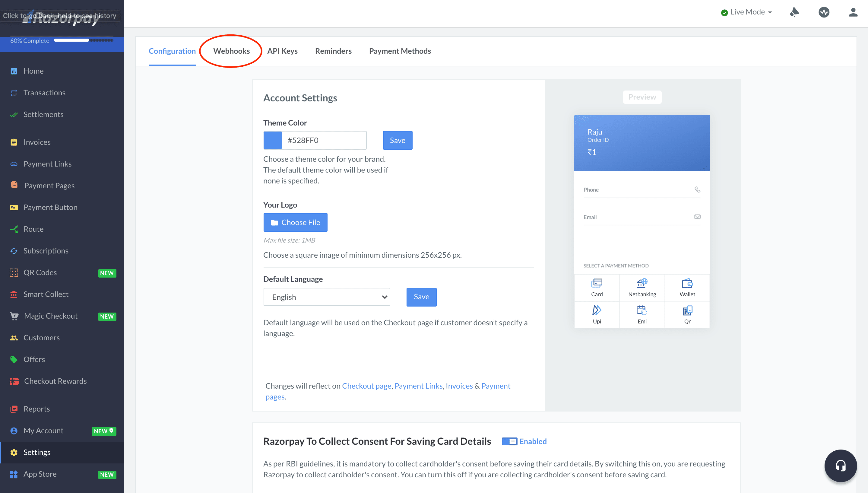Open App Store in sidebar
Screen dimensions: 868x493
point(62,474)
